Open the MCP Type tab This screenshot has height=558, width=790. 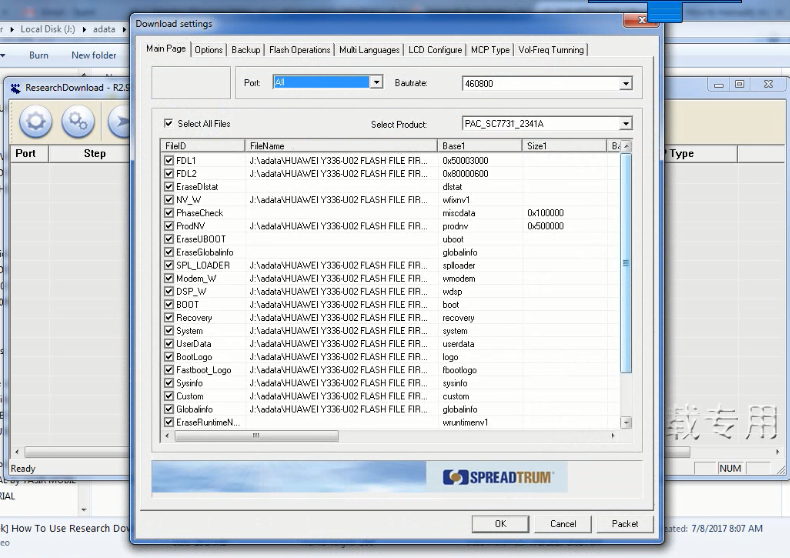point(490,50)
